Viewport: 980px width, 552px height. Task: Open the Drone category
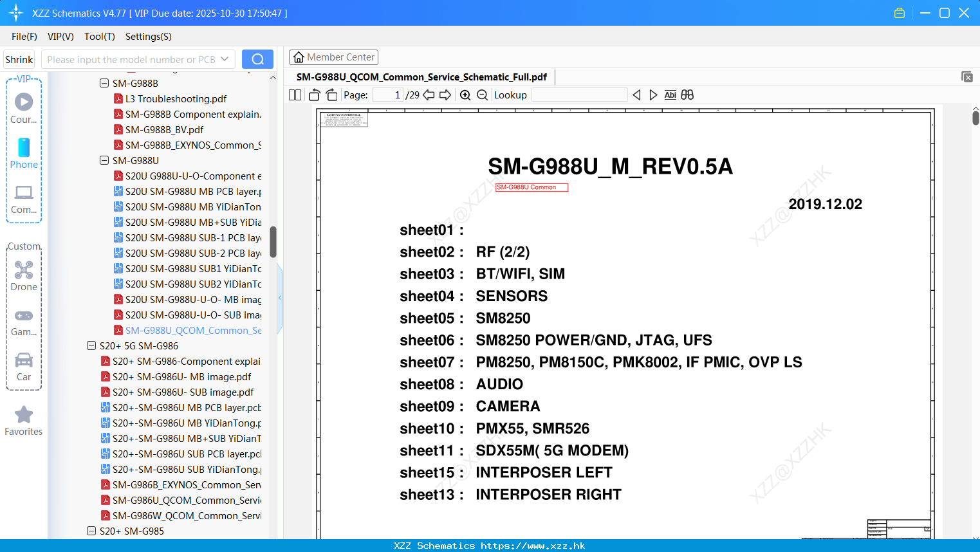(24, 275)
